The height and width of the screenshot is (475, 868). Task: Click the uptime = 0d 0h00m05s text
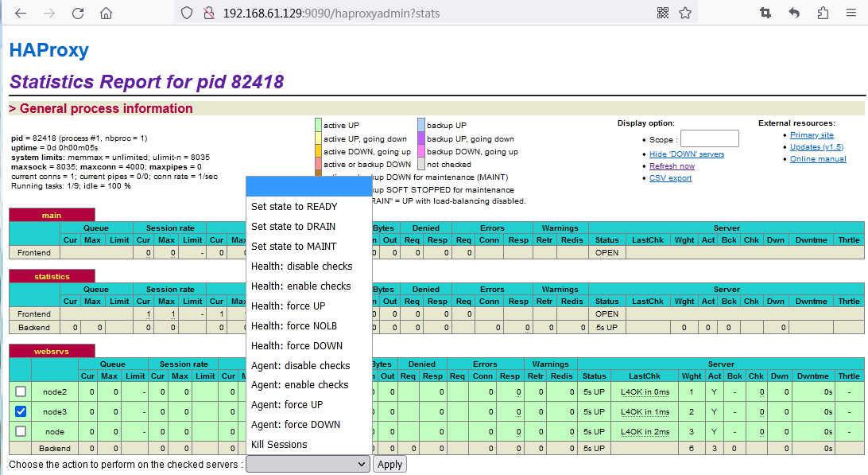(x=54, y=147)
